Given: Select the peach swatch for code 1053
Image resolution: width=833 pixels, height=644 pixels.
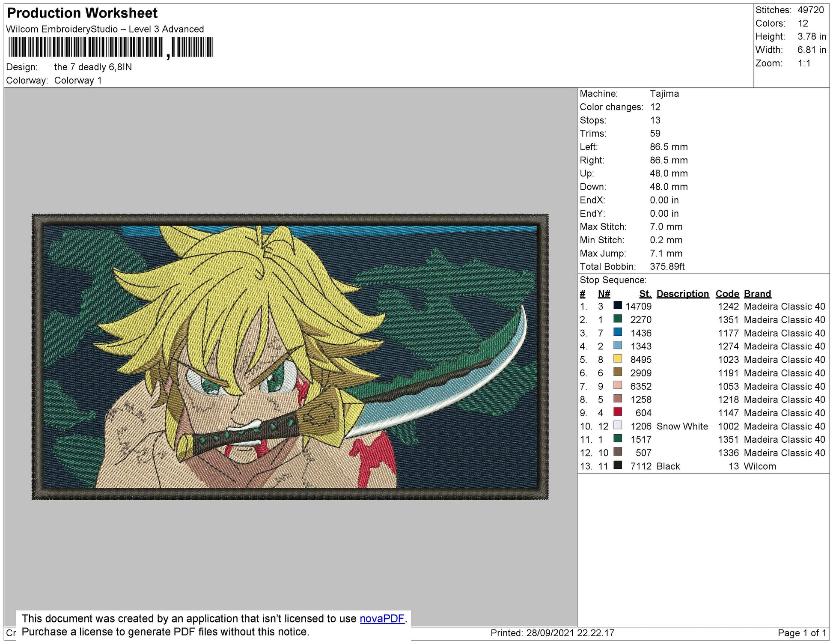Looking at the screenshot, I should tap(618, 385).
